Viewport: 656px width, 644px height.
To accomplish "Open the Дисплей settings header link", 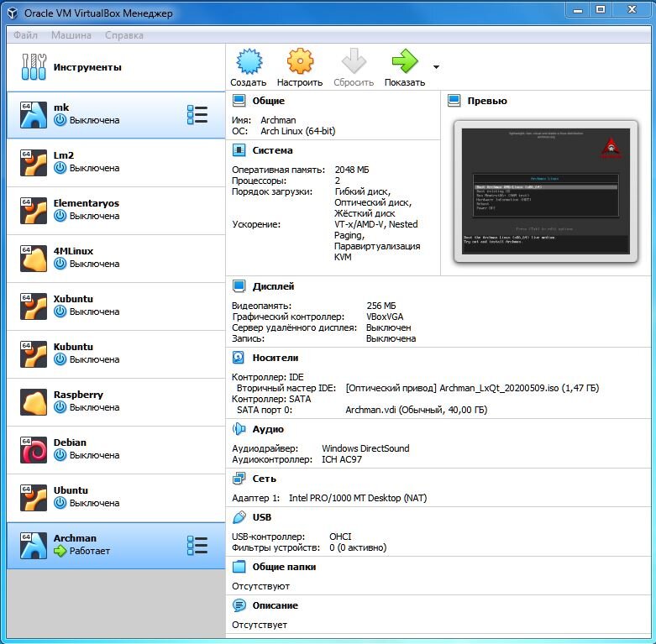I will (x=273, y=286).
